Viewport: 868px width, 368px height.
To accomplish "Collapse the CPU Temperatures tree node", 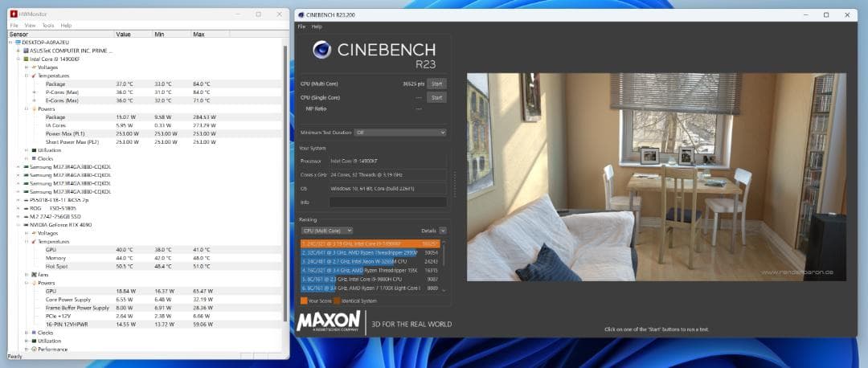I will 26,76.
